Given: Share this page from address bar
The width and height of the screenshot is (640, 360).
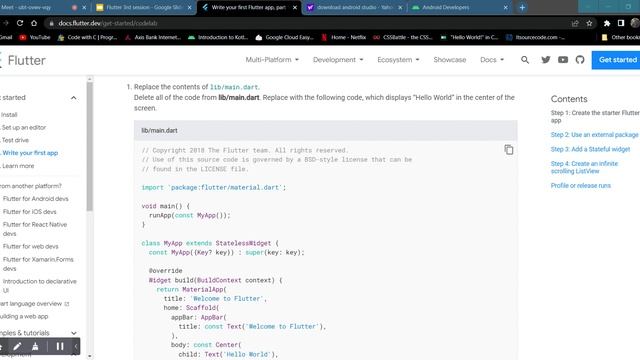Looking at the screenshot, I should coord(575,23).
